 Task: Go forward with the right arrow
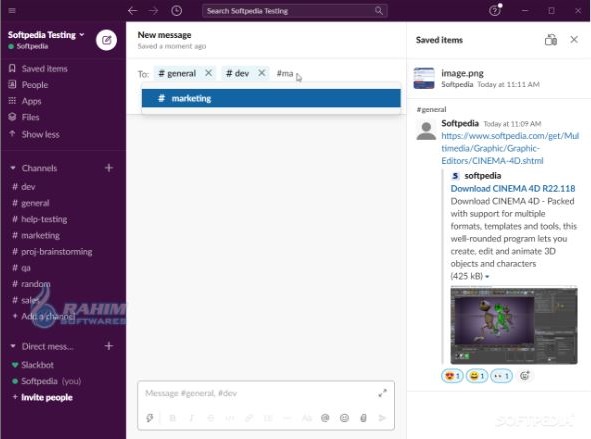click(x=153, y=11)
